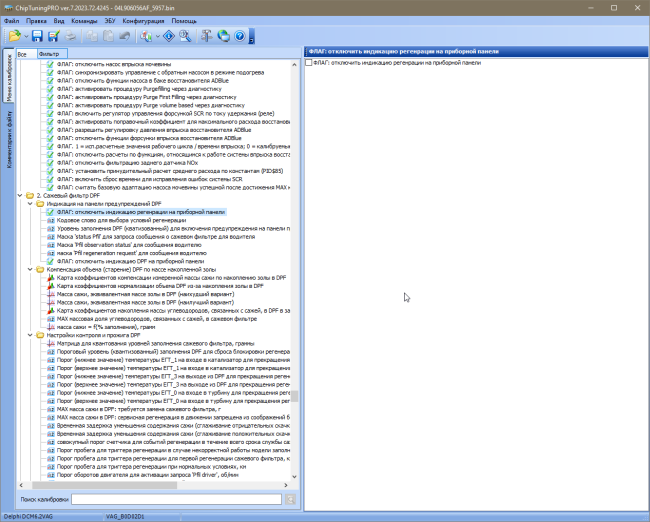Click curve icon of 'Масса сажи, эквивалентная массе золы (наихудший вариант)'

[x=51, y=294]
